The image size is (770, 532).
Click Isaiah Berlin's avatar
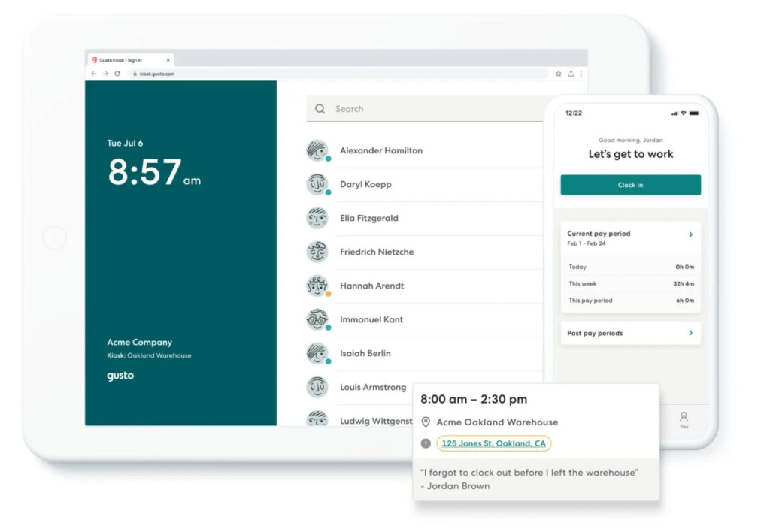click(x=317, y=353)
